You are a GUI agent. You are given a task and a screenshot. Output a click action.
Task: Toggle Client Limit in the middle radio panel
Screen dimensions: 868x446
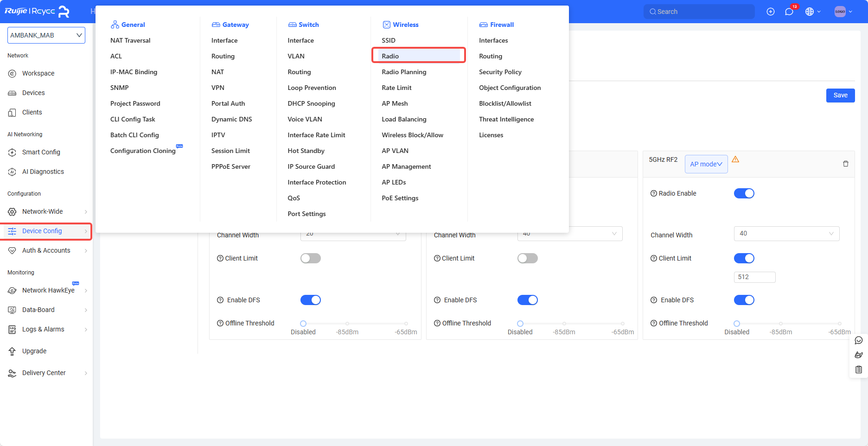coord(528,258)
